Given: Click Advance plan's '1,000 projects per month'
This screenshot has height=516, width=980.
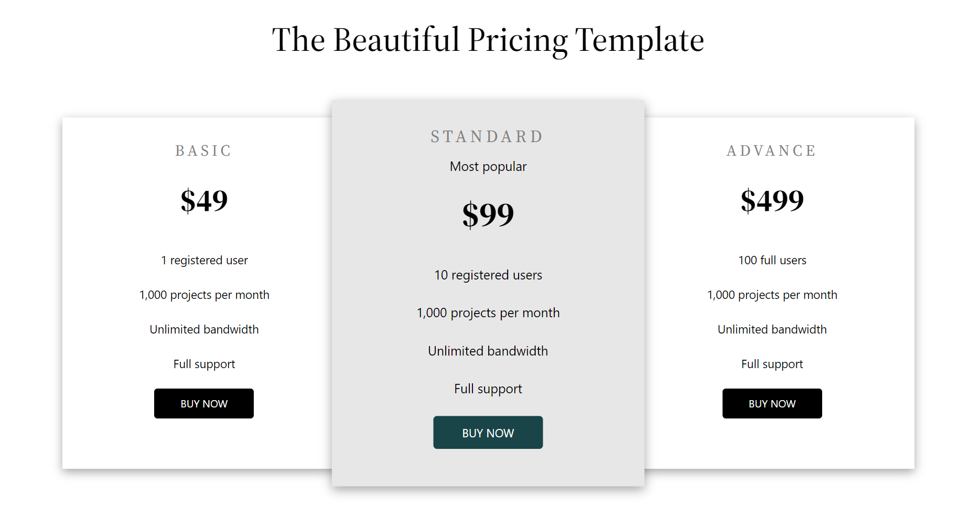Looking at the screenshot, I should pyautogui.click(x=772, y=295).
